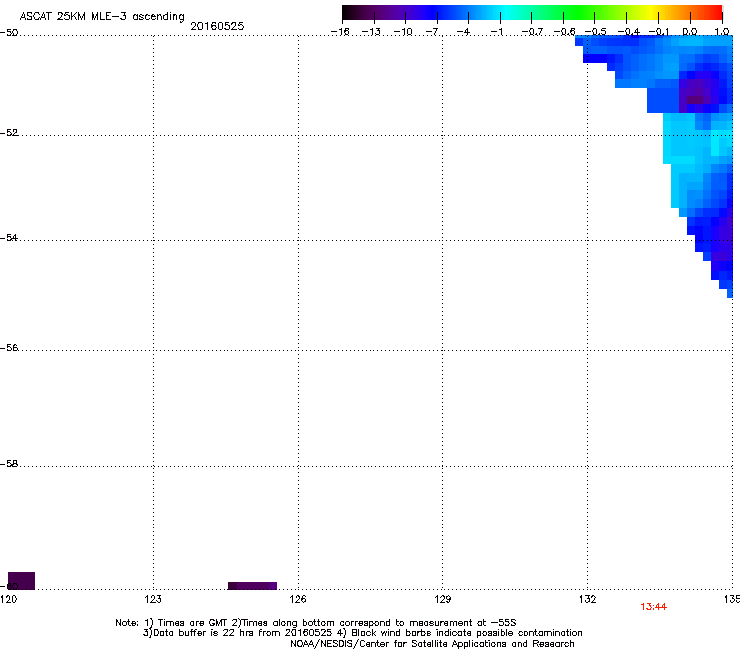This screenshot has height=650, width=740.
Task: Click longitude axis label 132
Action: tap(588, 599)
